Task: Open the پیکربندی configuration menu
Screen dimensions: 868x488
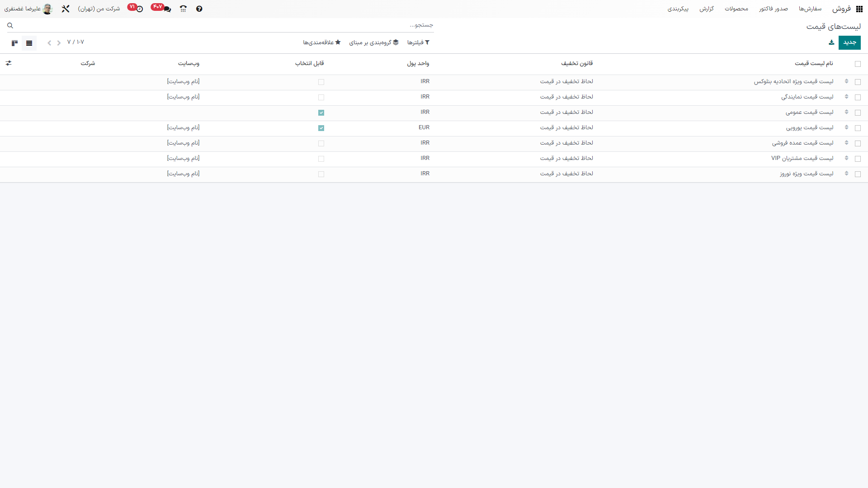Action: 678,9
